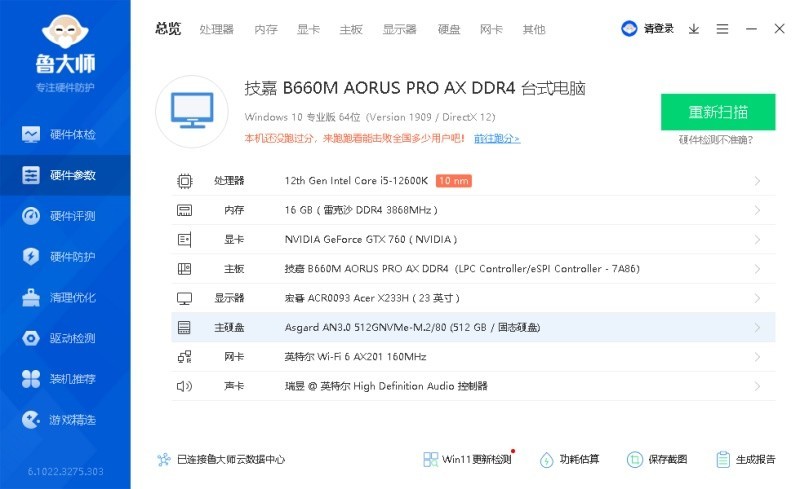
Task: Switch to the 网卡 tab
Action: (491, 30)
